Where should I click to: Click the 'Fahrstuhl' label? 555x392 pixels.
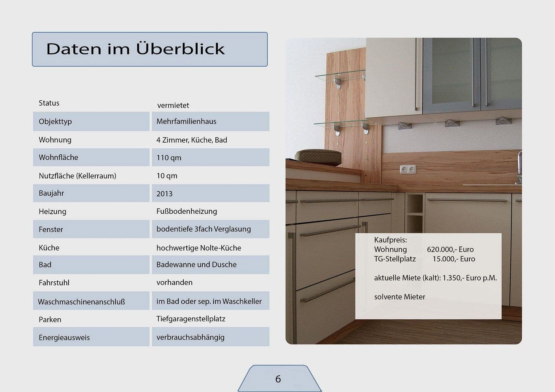point(54,283)
